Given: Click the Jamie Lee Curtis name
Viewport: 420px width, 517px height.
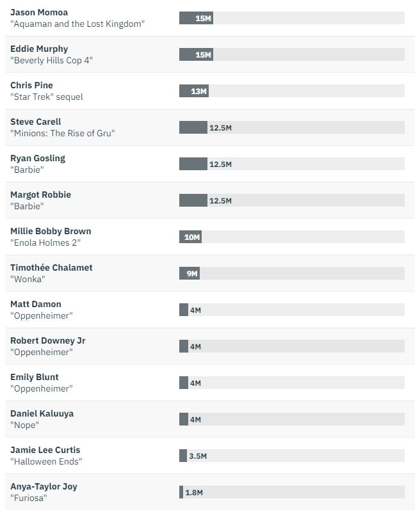Looking at the screenshot, I should click(x=45, y=450).
